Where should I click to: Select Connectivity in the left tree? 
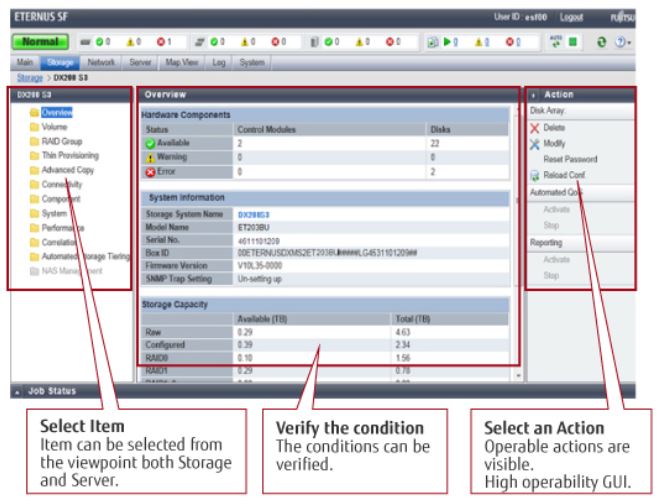(x=62, y=184)
